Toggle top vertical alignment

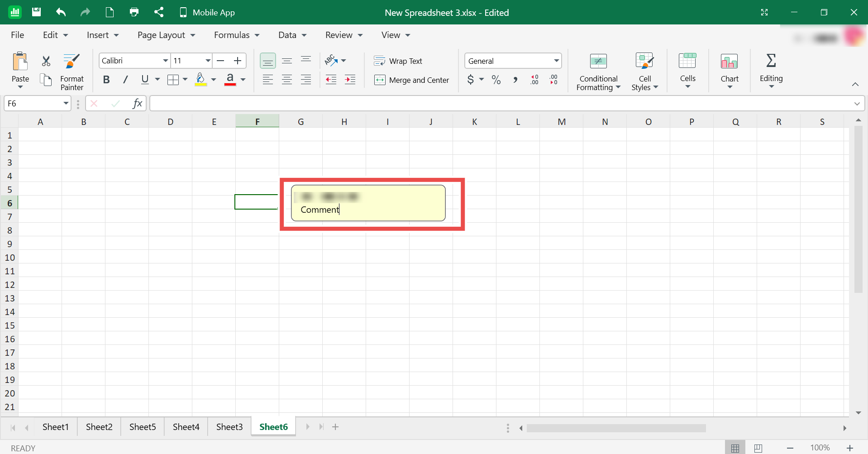pos(306,61)
